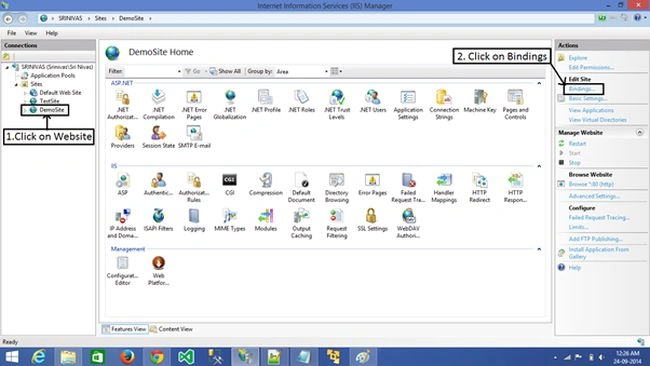Image resolution: width=650 pixels, height=366 pixels.
Task: Open the Filter text dropdown arrow
Action: 179,71
